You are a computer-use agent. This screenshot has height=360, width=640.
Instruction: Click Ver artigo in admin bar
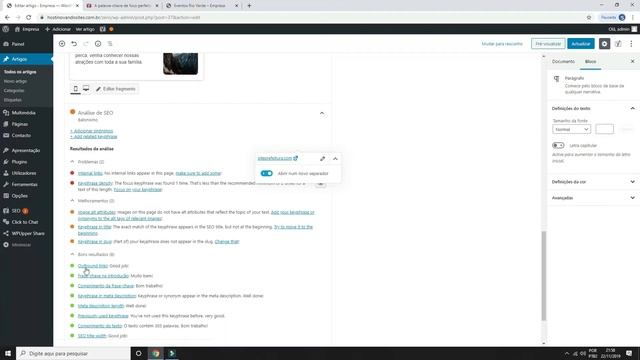tap(85, 29)
